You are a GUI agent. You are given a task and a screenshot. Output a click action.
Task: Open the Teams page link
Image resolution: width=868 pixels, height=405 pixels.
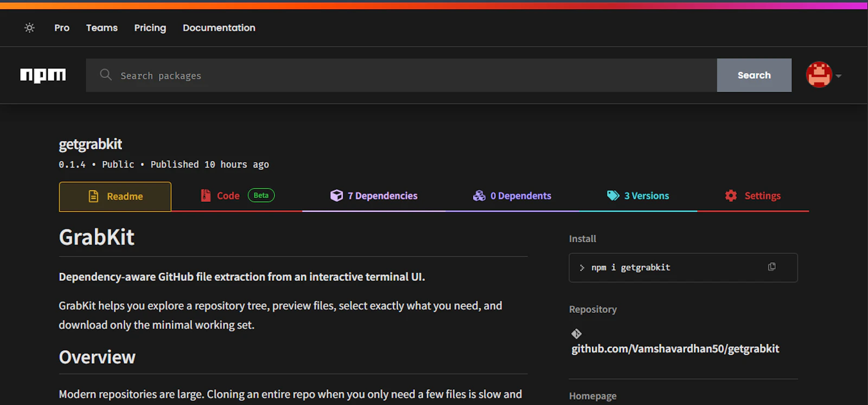tap(102, 28)
